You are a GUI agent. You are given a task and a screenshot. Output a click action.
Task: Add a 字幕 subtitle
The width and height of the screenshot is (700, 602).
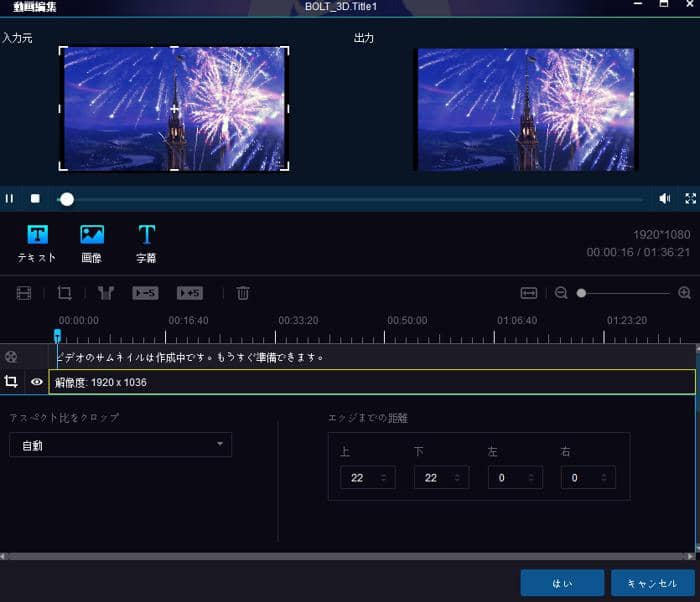(x=146, y=243)
